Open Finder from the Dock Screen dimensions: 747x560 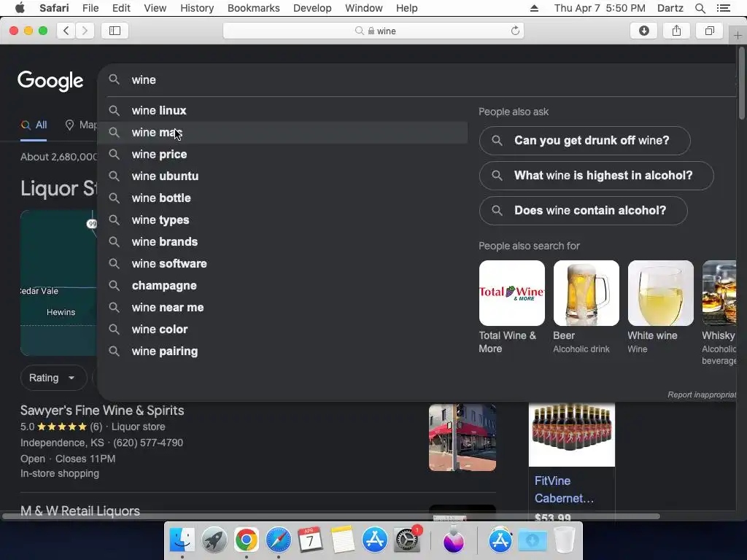(x=182, y=540)
